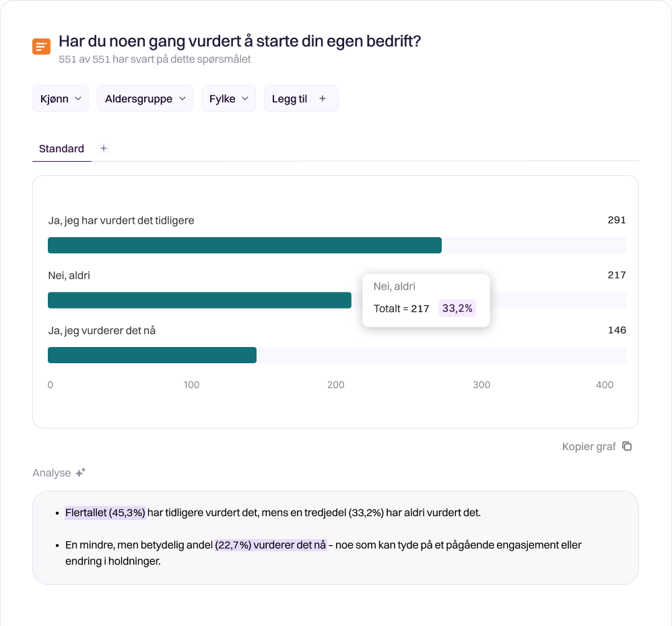
Task: Click the plus icon in Legg til
Action: (x=323, y=98)
